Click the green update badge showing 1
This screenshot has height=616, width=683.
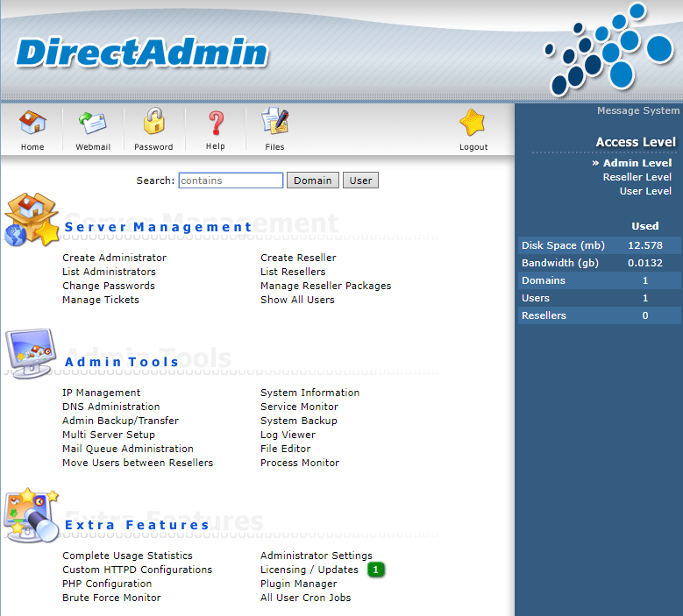point(375,570)
